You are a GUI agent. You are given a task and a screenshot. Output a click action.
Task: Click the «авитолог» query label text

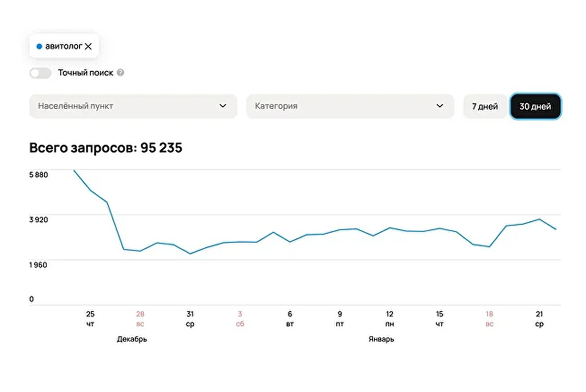[x=64, y=46]
